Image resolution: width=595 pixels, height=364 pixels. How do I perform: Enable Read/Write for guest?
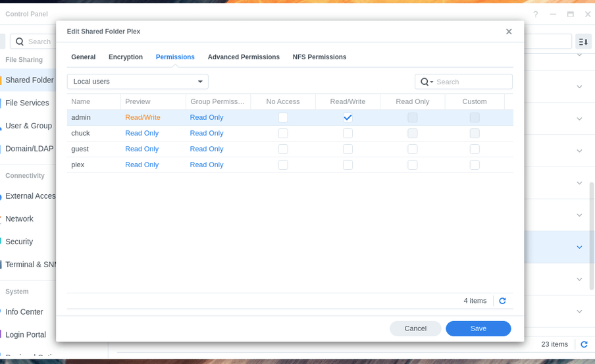[x=348, y=149]
